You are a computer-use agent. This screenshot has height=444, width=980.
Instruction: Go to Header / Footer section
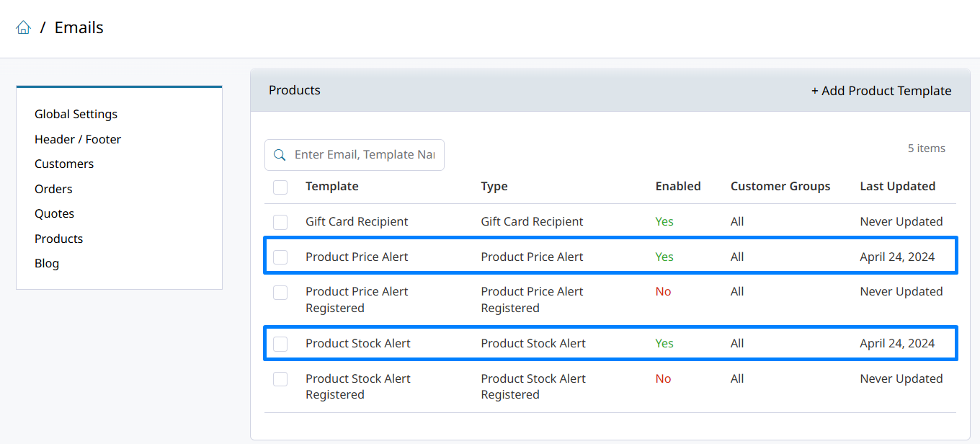(78, 139)
